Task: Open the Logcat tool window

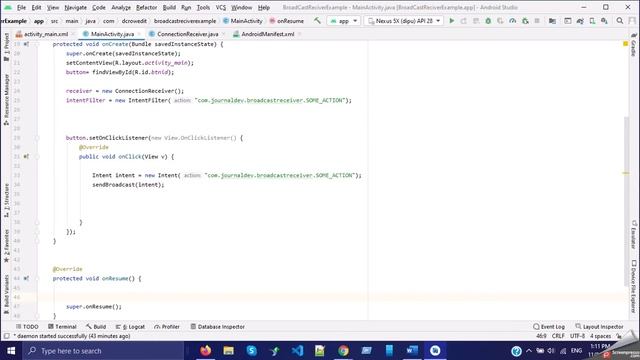Action: pyautogui.click(x=131, y=327)
